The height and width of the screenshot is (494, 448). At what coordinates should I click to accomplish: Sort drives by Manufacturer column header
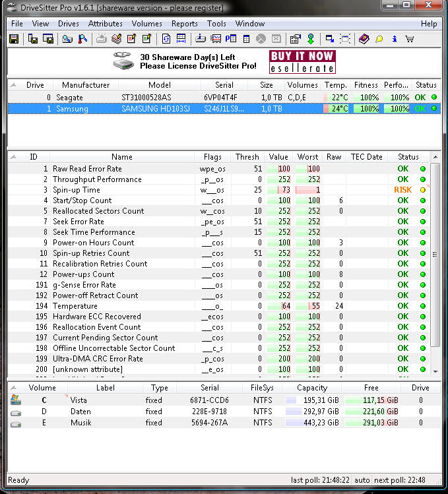click(86, 85)
